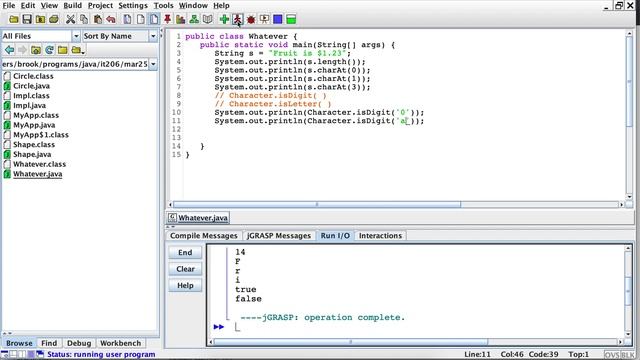Select Shape.java in the file list
This screenshot has height=360, width=640.
(x=32, y=154)
